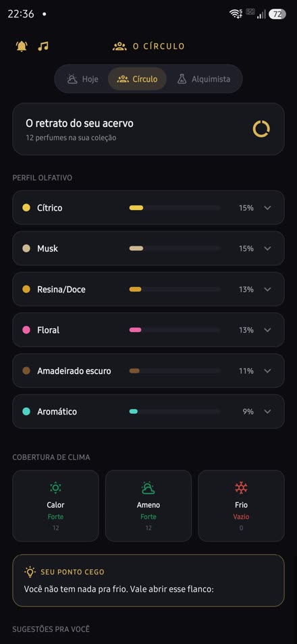
Task: Switch to the Alquimista tab
Action: [204, 79]
